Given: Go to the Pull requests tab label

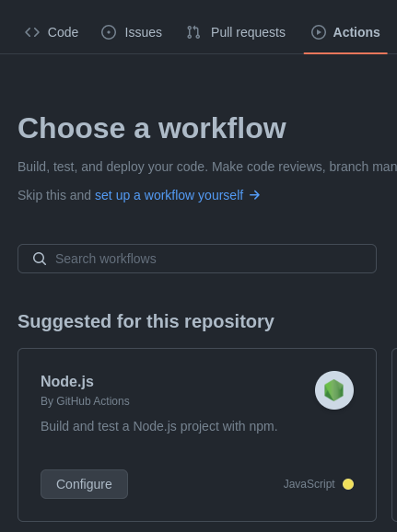Looking at the screenshot, I should click(248, 32).
